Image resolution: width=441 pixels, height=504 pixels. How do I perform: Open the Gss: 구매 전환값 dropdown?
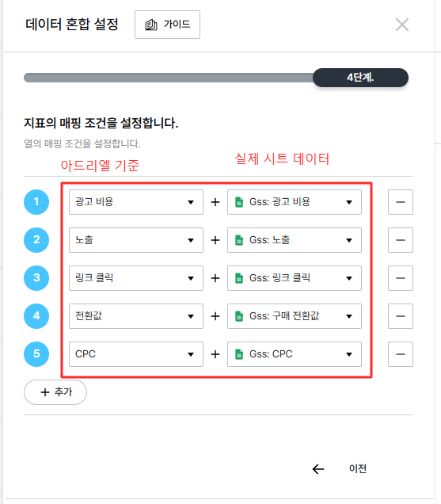tap(295, 316)
